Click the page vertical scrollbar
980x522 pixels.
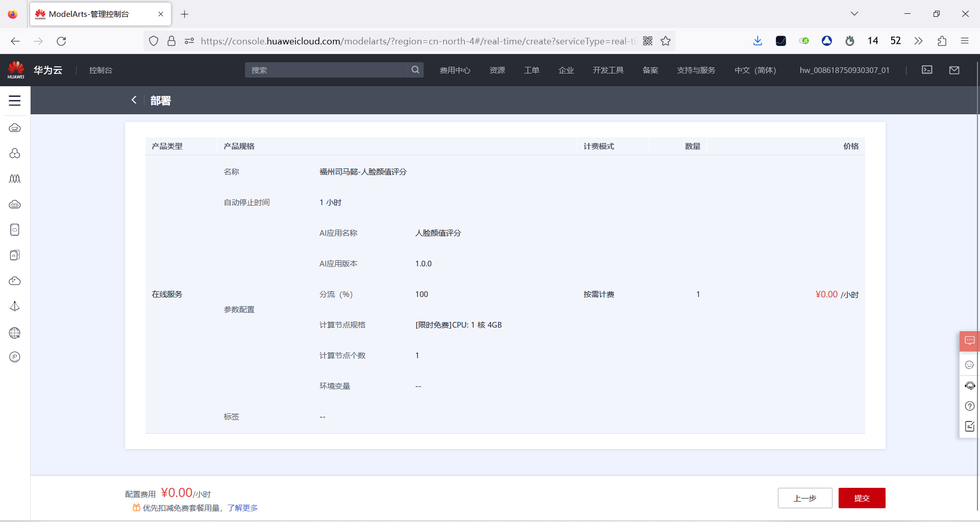pos(977,286)
